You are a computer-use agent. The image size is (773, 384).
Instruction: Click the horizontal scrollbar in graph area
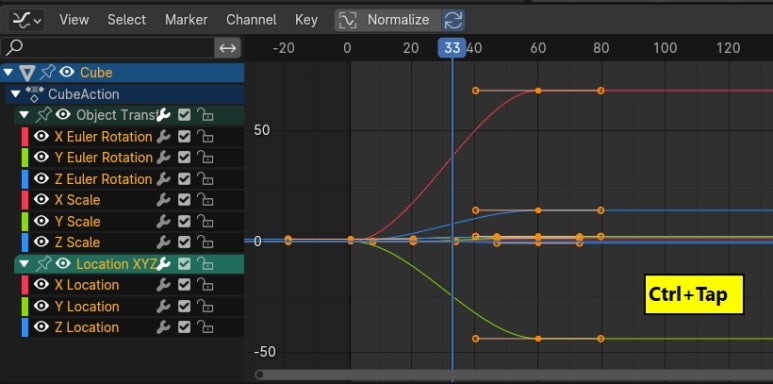pyautogui.click(x=513, y=375)
